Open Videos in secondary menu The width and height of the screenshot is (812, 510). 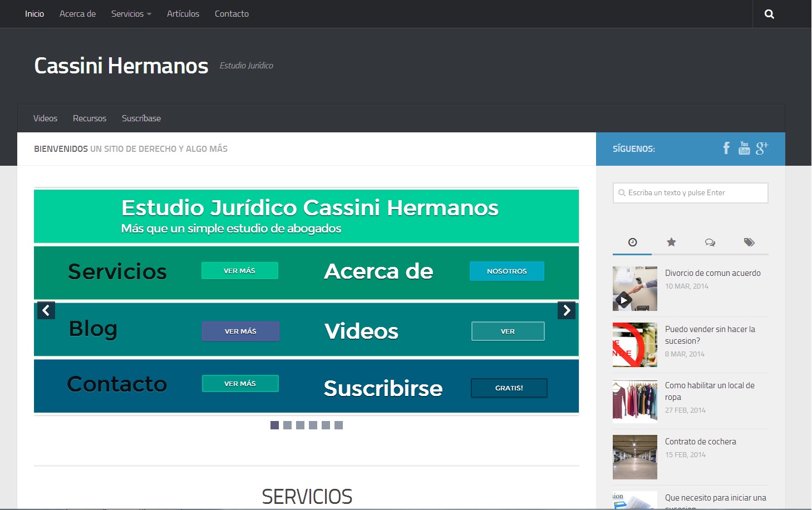tap(45, 118)
